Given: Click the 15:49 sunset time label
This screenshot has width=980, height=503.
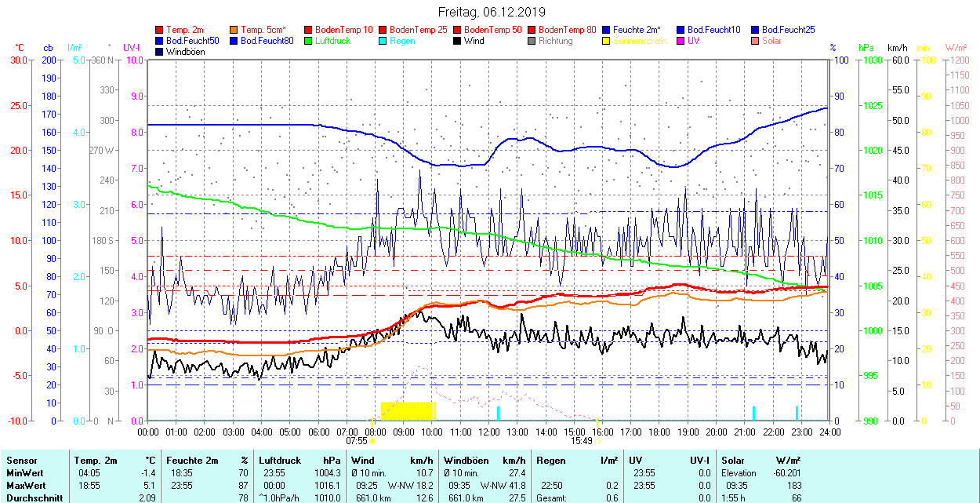Looking at the screenshot, I should pyautogui.click(x=581, y=441).
